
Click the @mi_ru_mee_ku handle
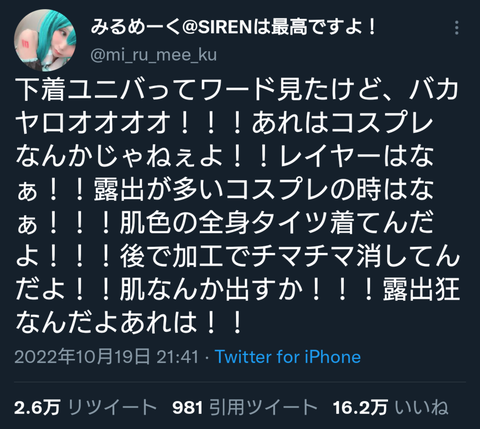coord(153,55)
